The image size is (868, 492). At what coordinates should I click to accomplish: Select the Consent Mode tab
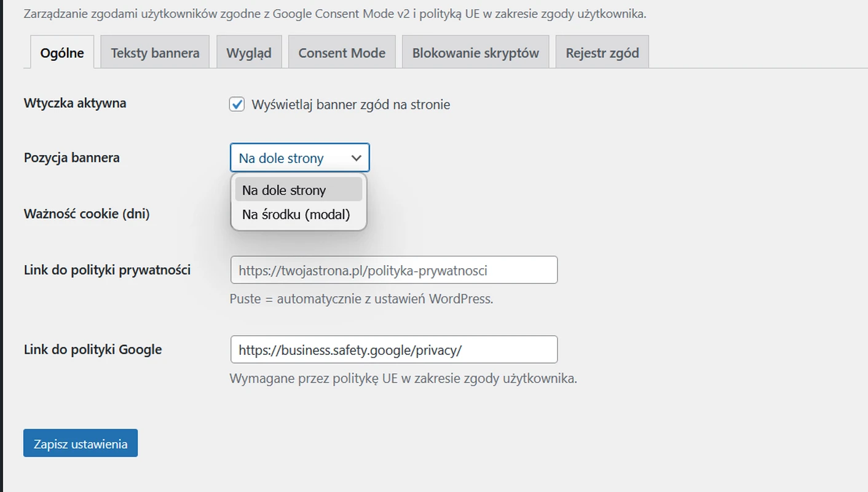click(342, 52)
